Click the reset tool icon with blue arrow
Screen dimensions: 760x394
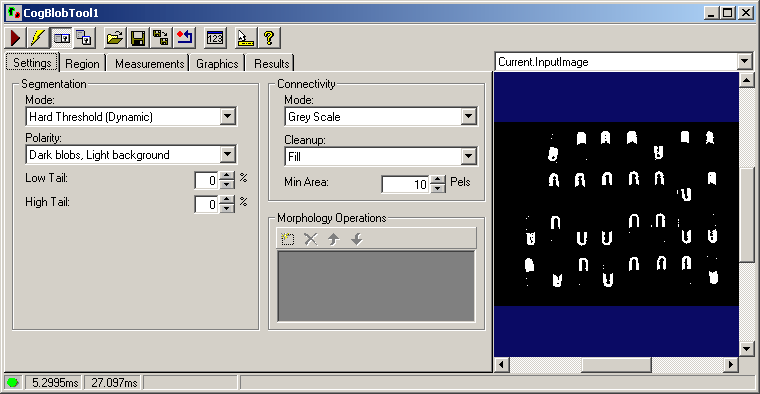point(184,38)
